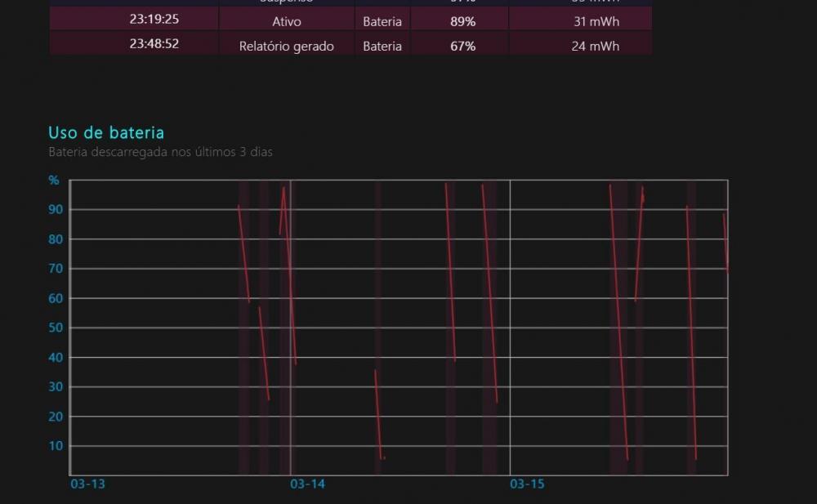
Task: Click Bateria in the Ativo row
Action: pos(382,21)
